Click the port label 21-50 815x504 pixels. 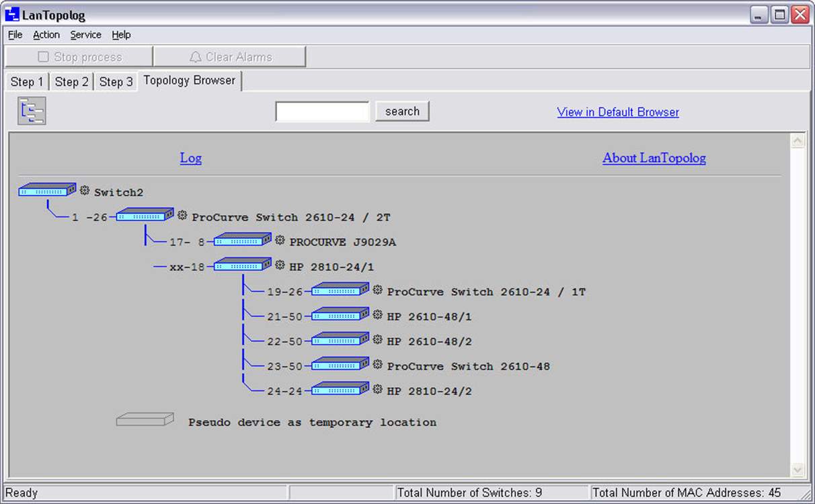(285, 317)
